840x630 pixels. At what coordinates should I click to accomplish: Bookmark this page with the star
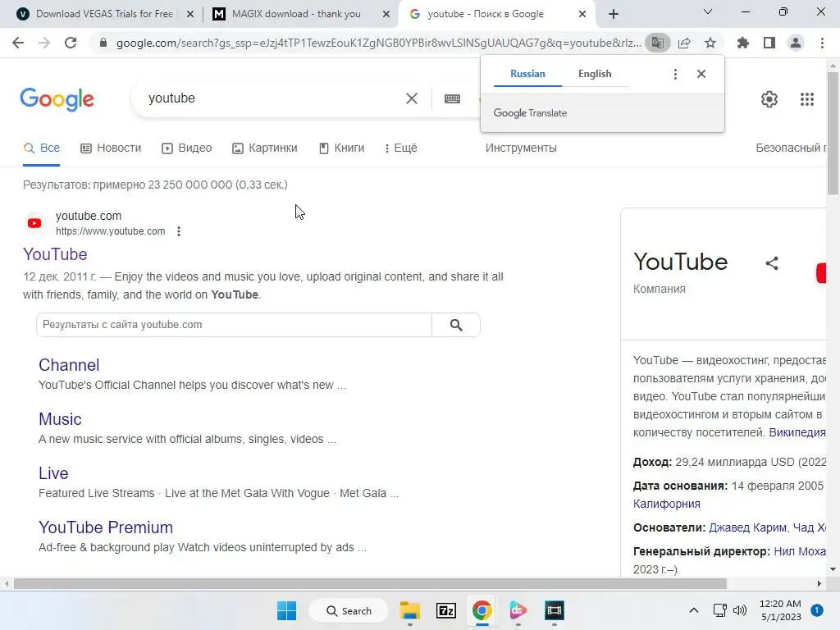click(710, 43)
